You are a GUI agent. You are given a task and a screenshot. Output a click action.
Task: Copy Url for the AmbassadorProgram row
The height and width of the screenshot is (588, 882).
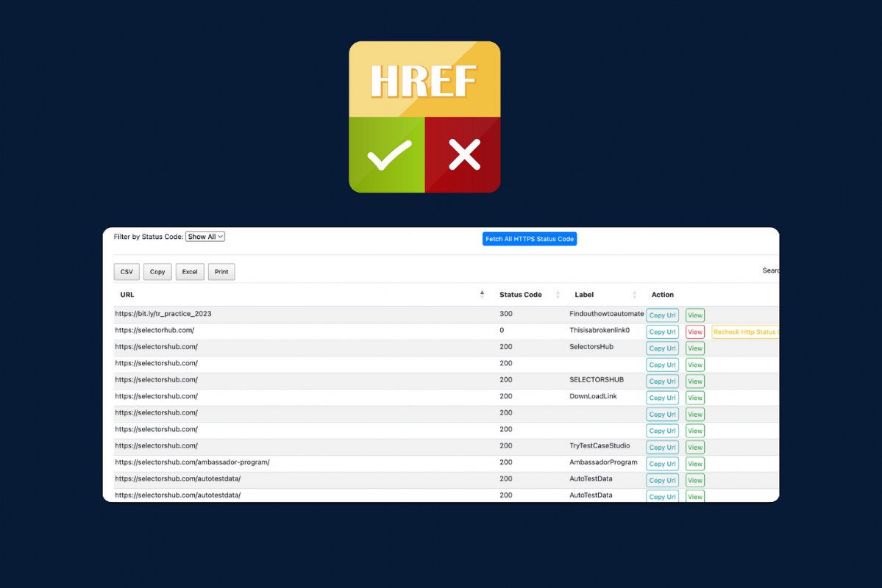(662, 464)
